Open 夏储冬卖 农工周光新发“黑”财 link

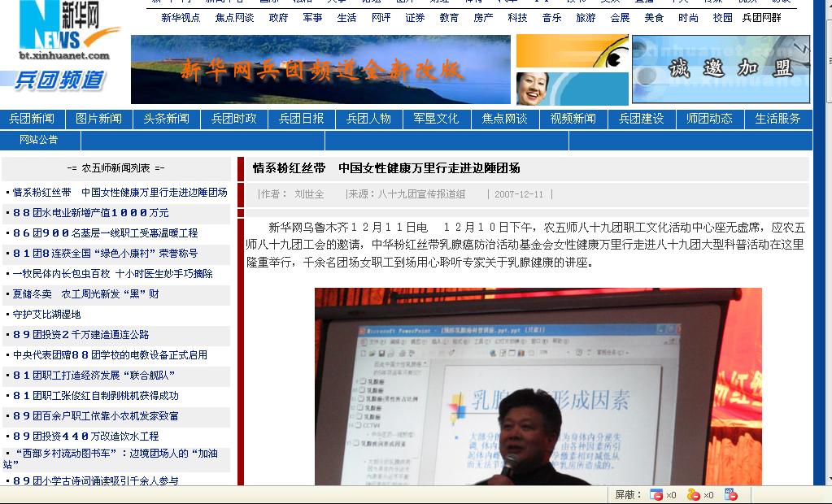point(85,294)
